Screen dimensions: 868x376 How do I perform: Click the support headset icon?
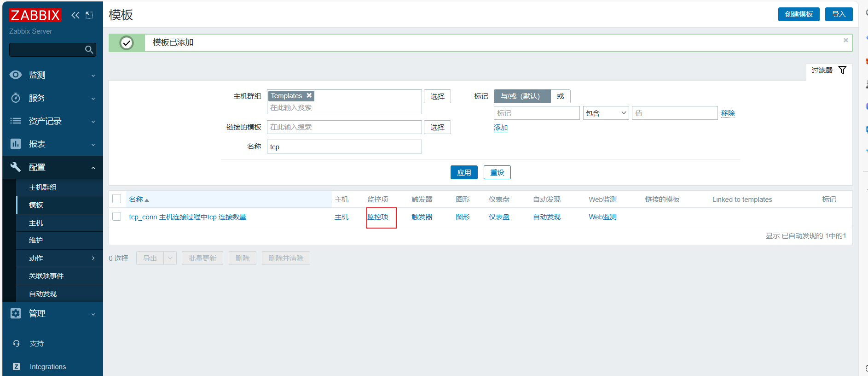[x=17, y=343]
